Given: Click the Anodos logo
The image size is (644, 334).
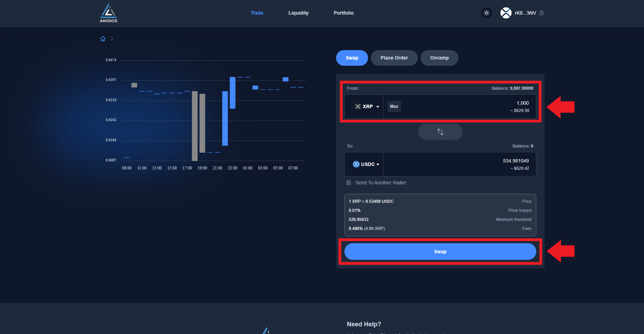Looking at the screenshot, I should point(108,13).
